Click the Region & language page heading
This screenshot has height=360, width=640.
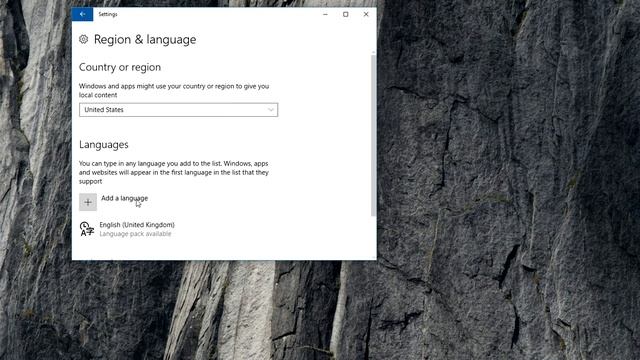(145, 40)
